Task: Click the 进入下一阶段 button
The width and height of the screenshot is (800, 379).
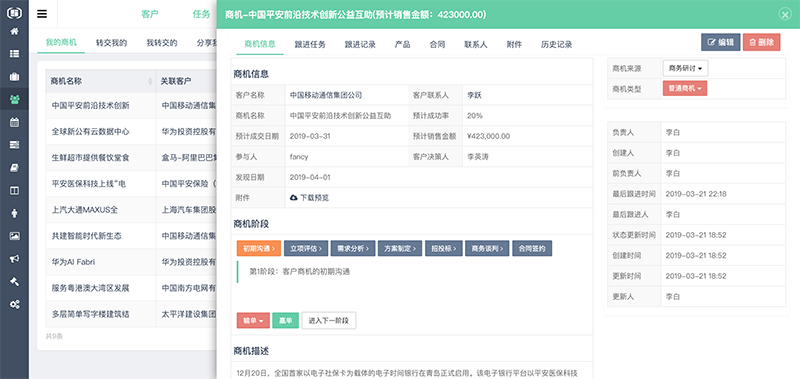Action: (x=329, y=321)
